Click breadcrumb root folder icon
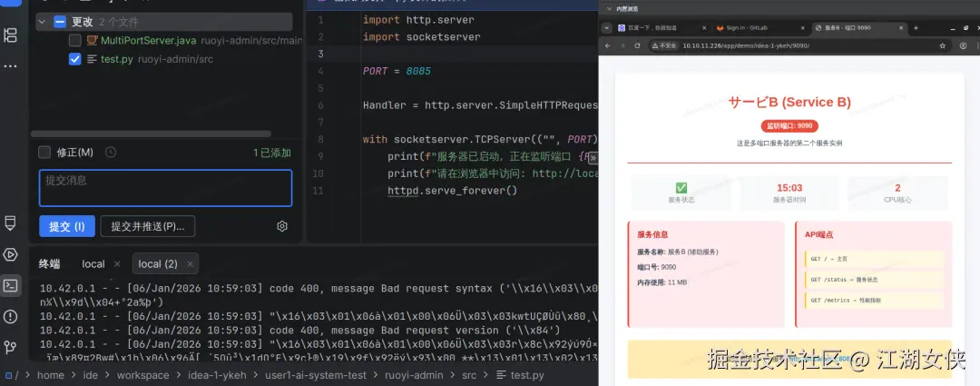 [8, 375]
